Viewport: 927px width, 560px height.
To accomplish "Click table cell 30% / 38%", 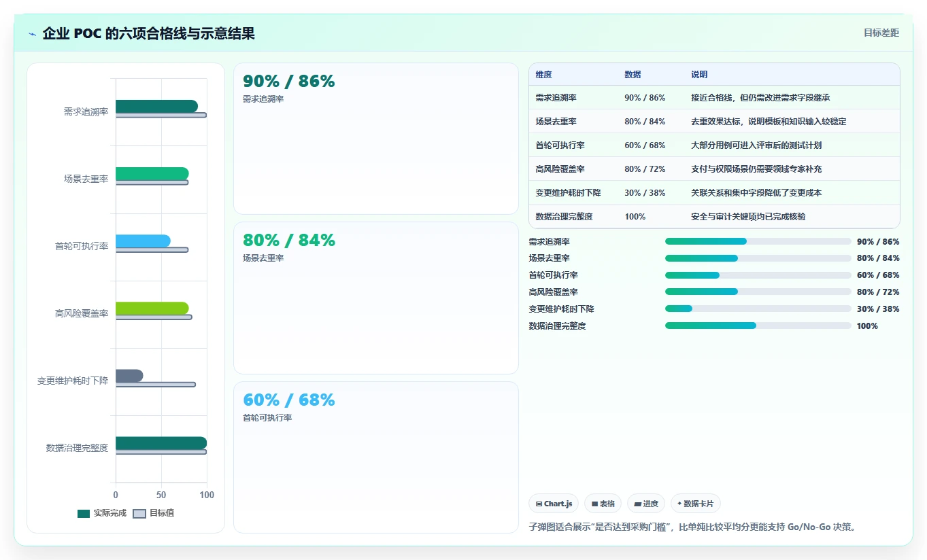I will point(645,193).
